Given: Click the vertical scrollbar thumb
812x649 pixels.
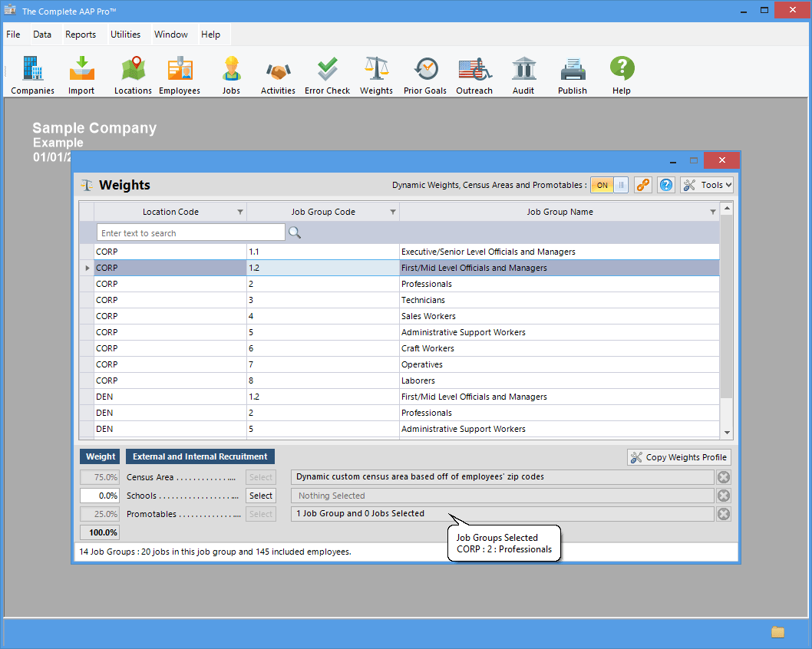Looking at the screenshot, I should [727, 306].
